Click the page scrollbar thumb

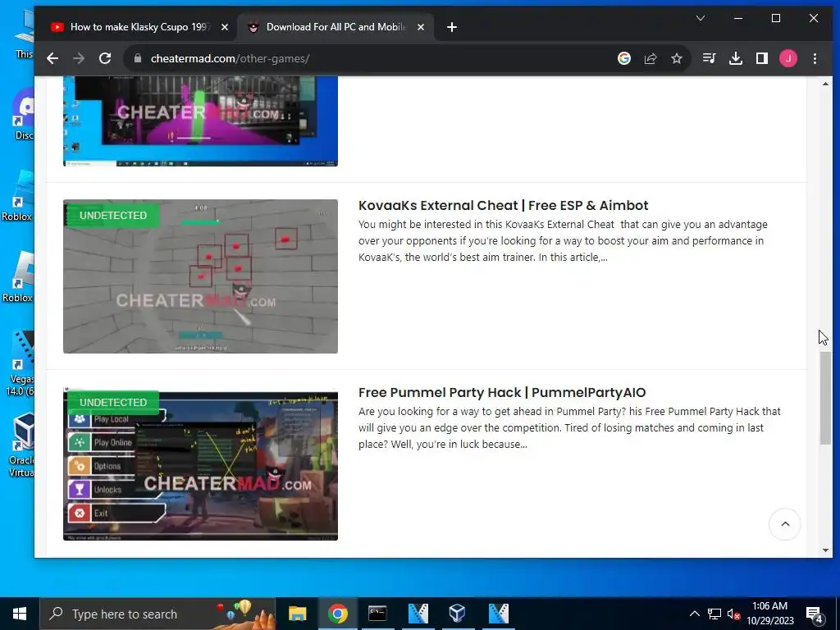coord(825,398)
